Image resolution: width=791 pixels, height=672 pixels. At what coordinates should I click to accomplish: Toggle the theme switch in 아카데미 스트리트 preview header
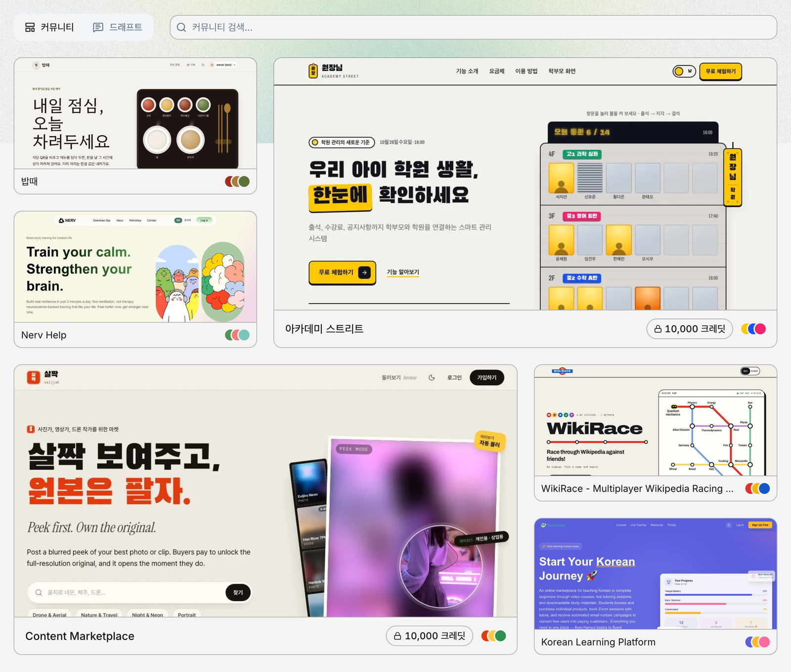point(684,71)
